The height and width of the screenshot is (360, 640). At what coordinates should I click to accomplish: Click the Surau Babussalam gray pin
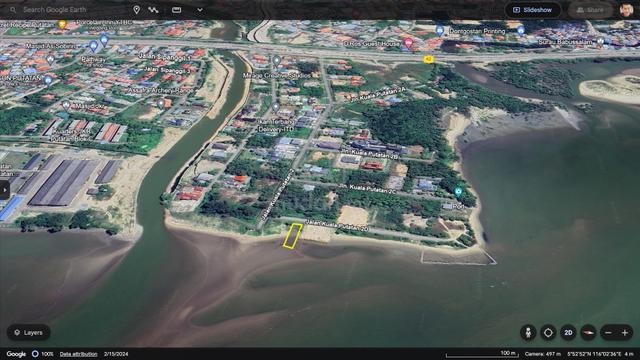600,41
